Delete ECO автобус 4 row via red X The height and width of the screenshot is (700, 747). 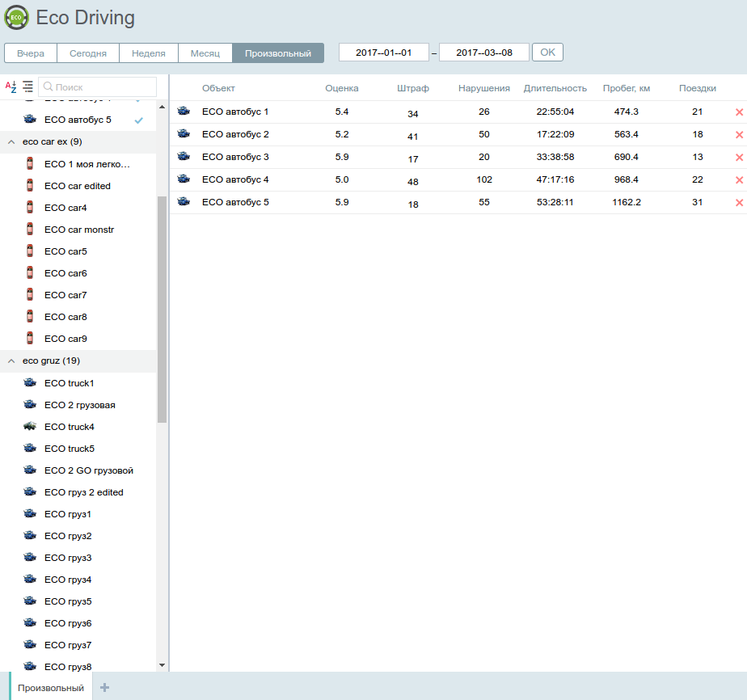739,180
